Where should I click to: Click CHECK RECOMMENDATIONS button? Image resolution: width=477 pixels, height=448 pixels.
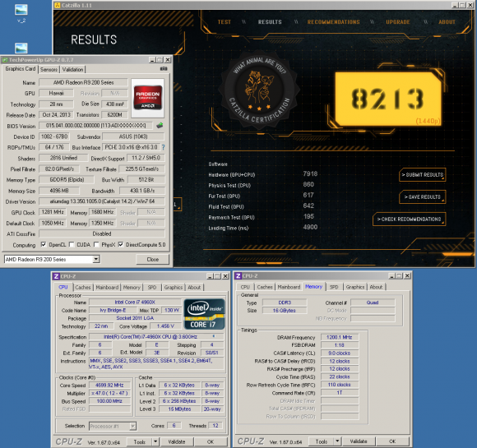410,219
